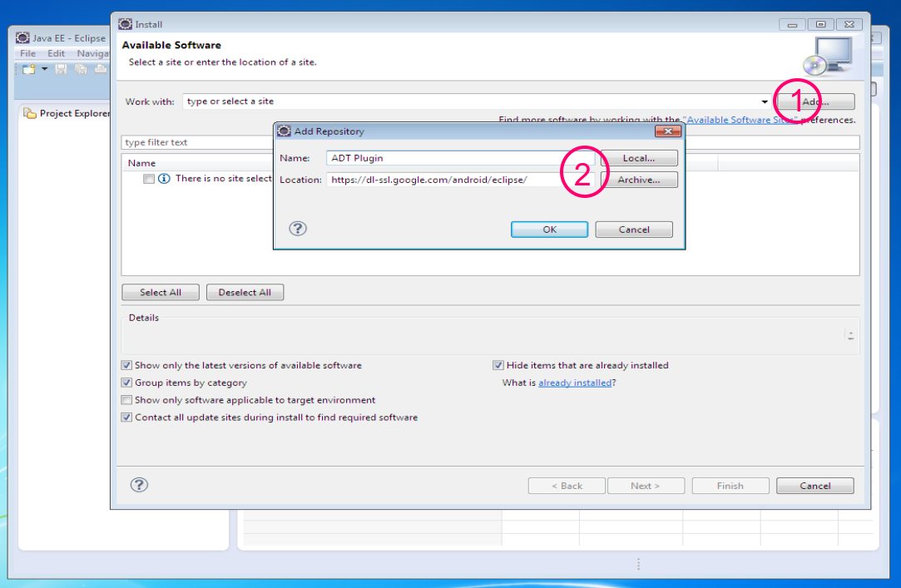Open the 'already installed' link
This screenshot has height=588, width=901.
(575, 383)
